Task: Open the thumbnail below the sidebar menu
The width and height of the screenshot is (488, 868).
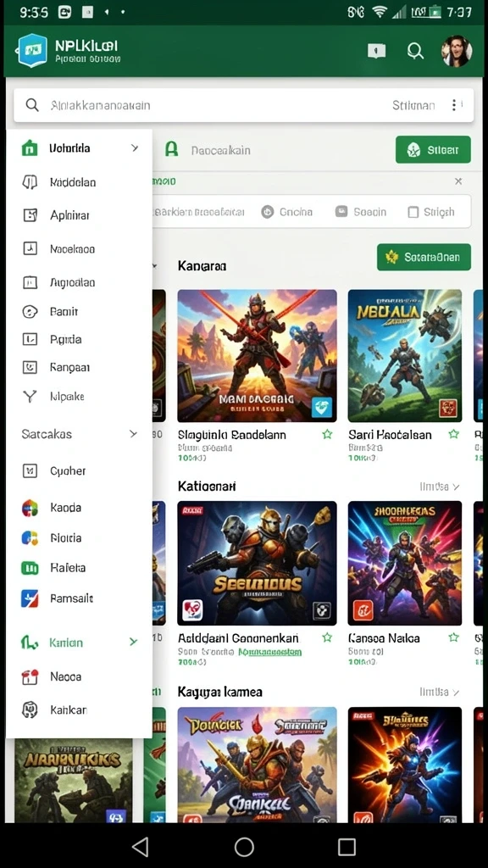Action: [74, 781]
